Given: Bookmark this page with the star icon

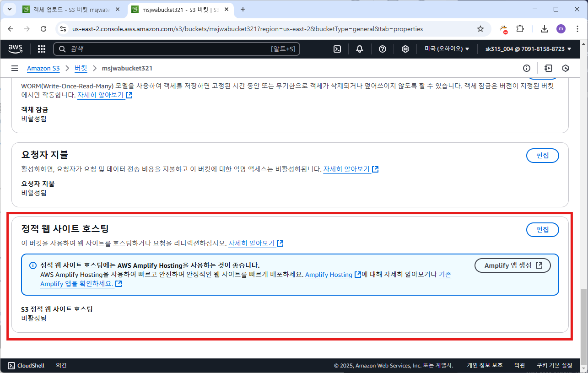Looking at the screenshot, I should 480,29.
